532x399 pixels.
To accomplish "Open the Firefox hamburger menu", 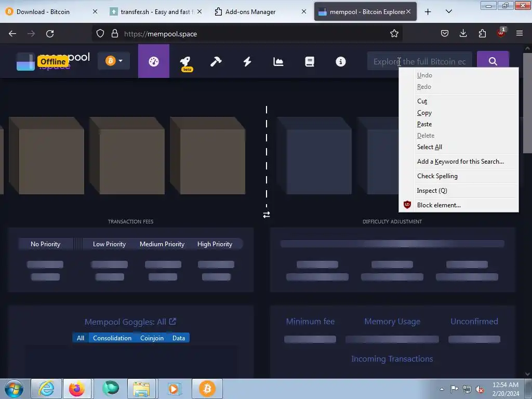I will tap(520, 34).
